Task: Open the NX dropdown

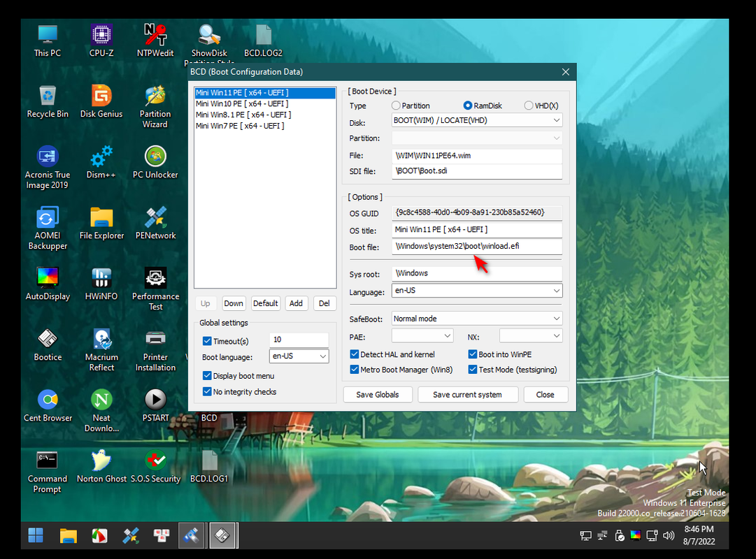Action: (531, 335)
